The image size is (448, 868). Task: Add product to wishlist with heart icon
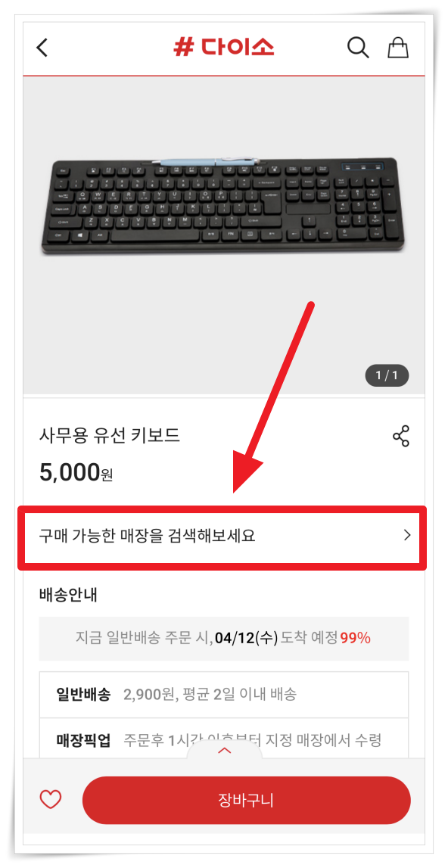(51, 799)
